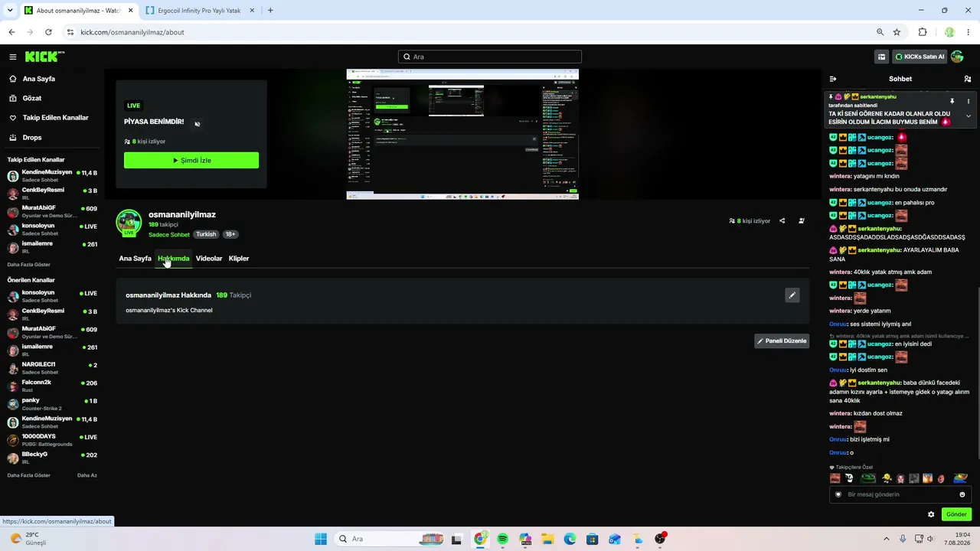This screenshot has height=551, width=980.
Task: Click the user icon beside share
Action: (802, 221)
